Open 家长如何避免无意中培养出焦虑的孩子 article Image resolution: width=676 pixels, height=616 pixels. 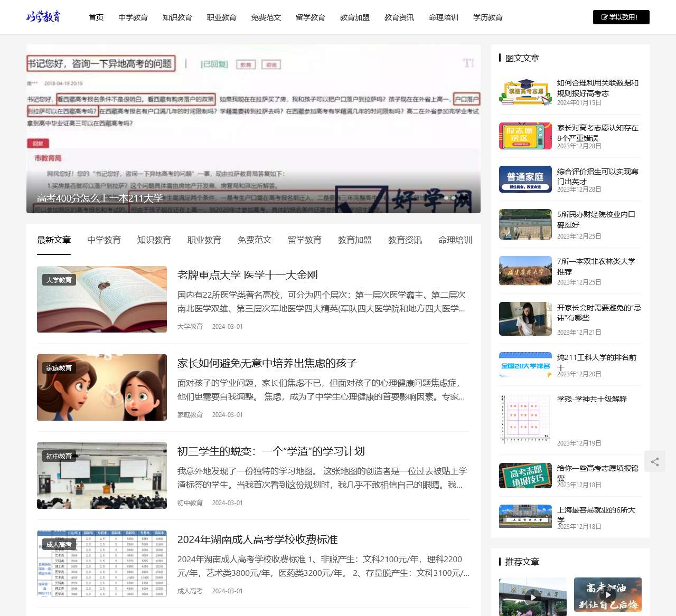point(267,363)
